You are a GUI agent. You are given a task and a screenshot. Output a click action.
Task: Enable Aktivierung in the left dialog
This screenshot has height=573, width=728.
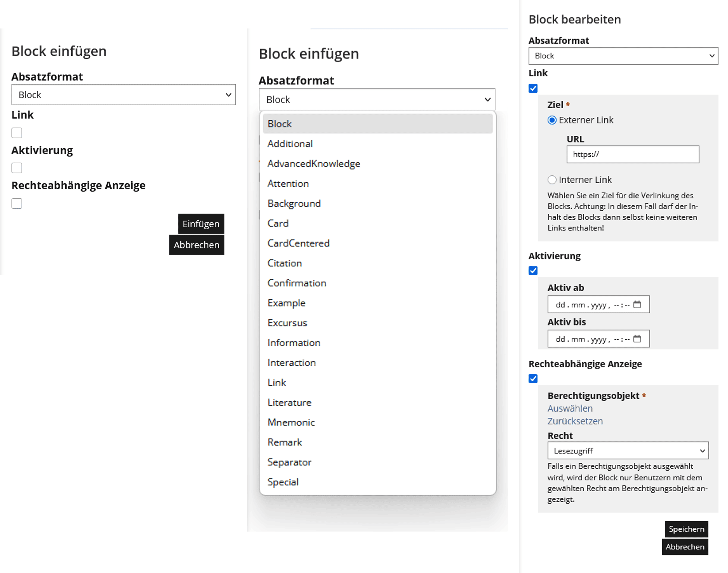pyautogui.click(x=16, y=168)
